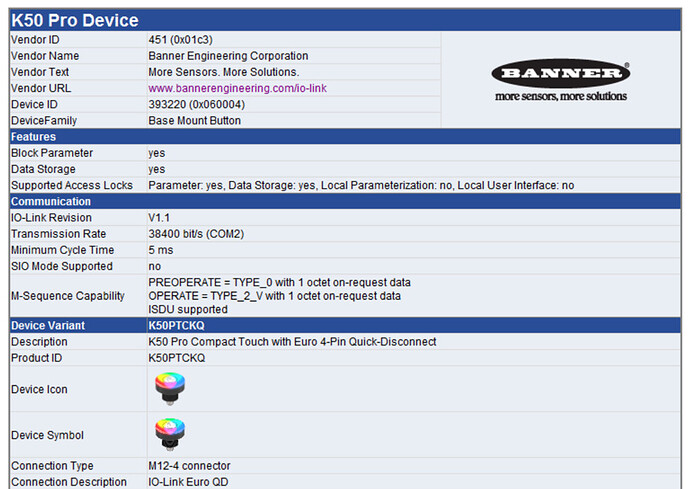Click the 'Device Symbol' row label
The height and width of the screenshot is (489, 690).
pyautogui.click(x=48, y=435)
